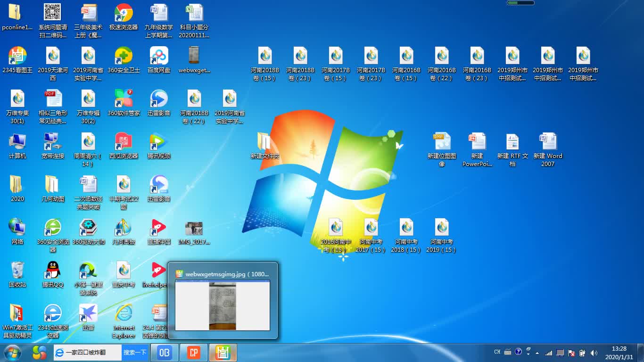644x362 pixels.
Task: Open the power plug tray icon
Action: click(583, 353)
